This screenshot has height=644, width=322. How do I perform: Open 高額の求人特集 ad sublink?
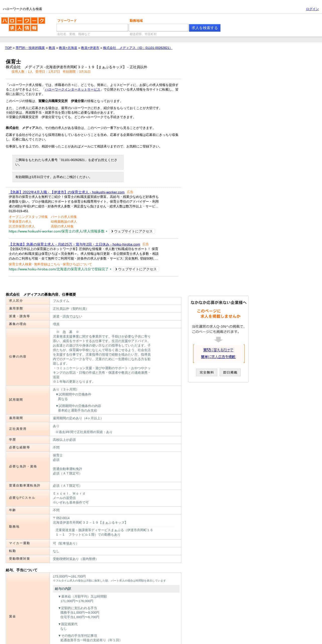coord(62,226)
